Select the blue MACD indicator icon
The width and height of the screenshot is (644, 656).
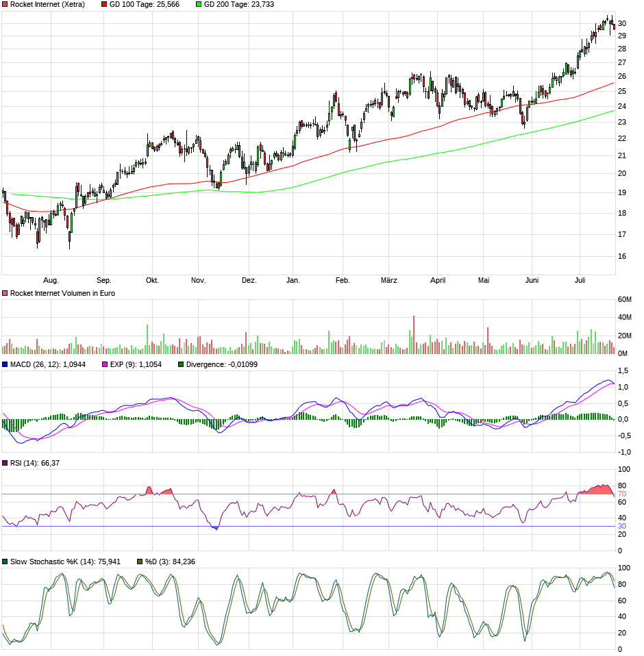point(5,365)
